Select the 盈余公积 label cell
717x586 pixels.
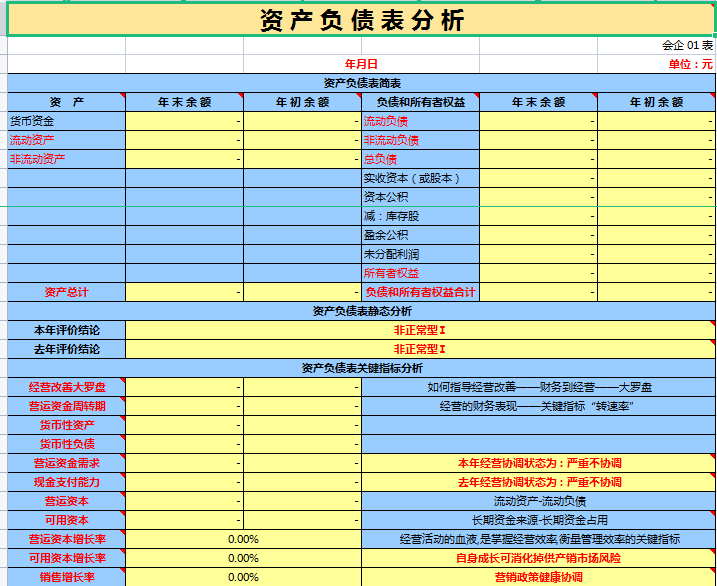420,235
